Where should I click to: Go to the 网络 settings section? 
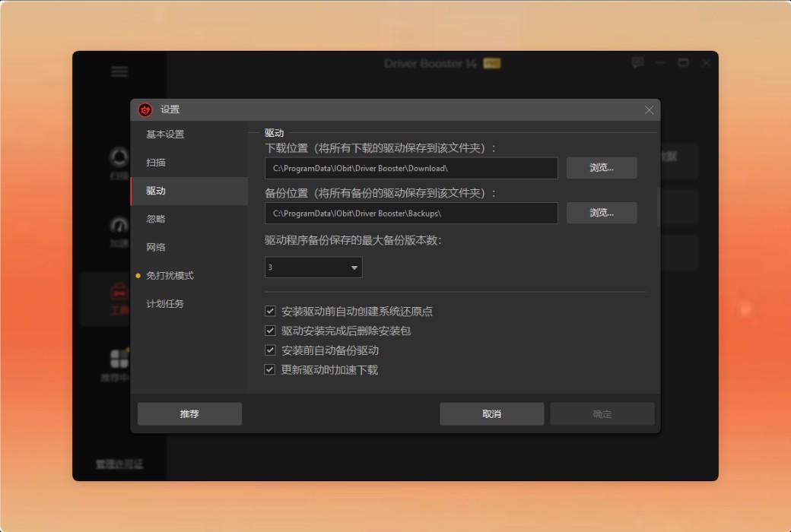(x=189, y=247)
